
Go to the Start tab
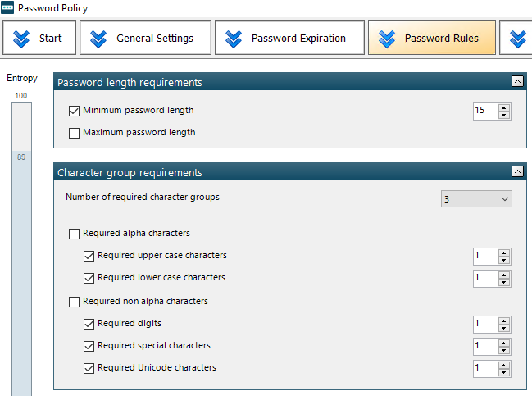(39, 38)
